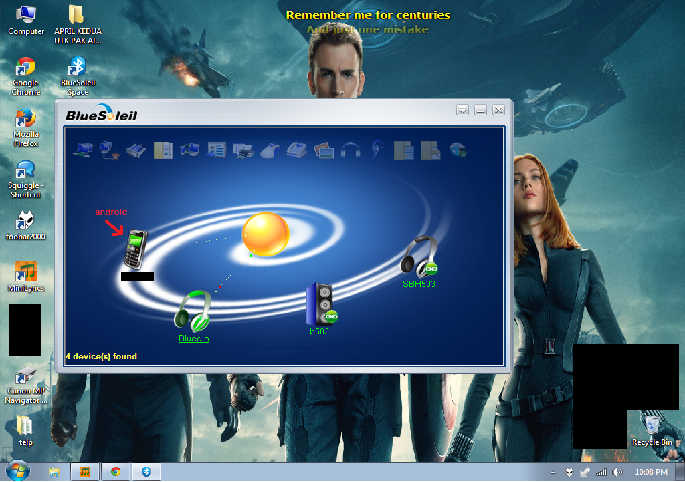Click the contact card Information Sync icon

[x=217, y=150]
